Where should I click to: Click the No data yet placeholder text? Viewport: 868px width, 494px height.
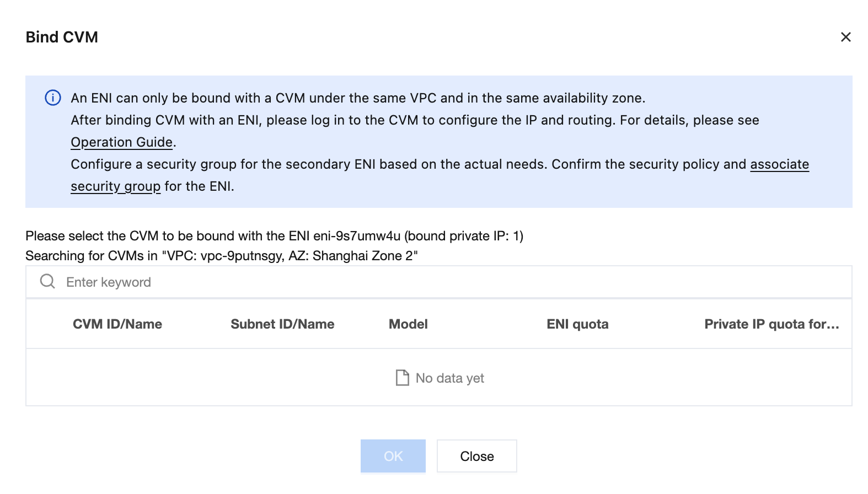[x=450, y=378]
